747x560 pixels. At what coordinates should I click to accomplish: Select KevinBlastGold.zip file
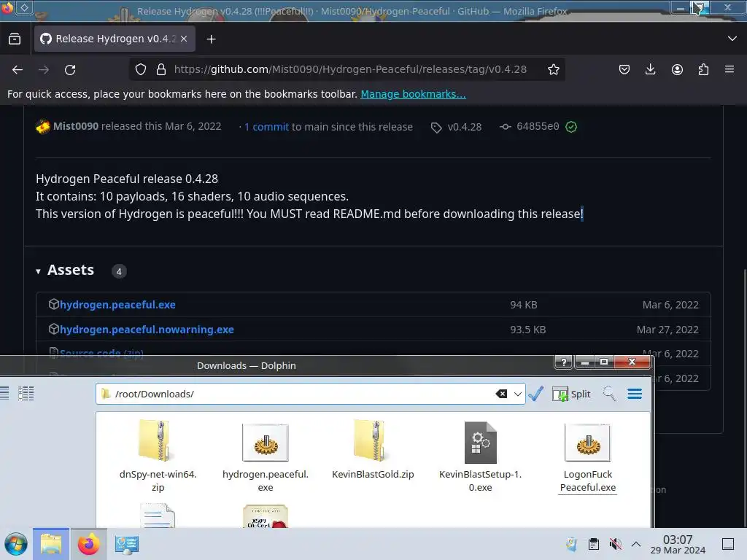tap(373, 450)
